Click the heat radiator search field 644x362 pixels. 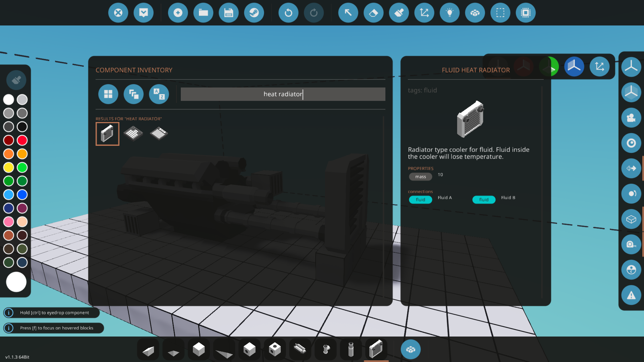(283, 94)
